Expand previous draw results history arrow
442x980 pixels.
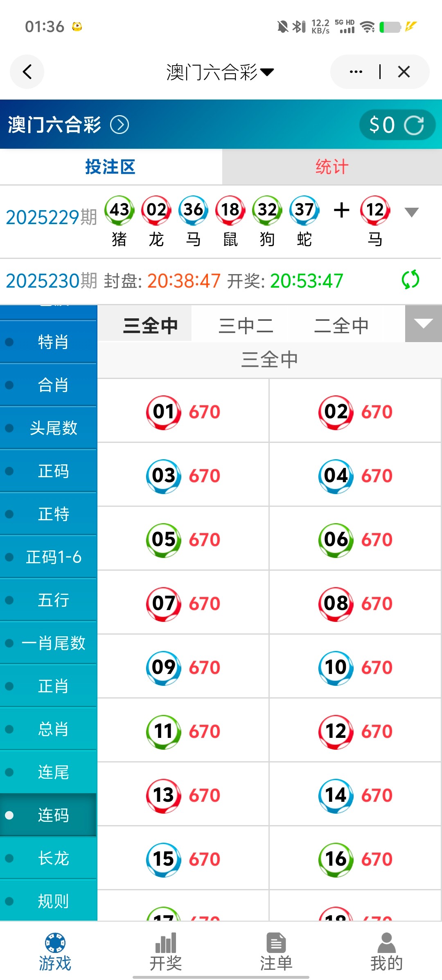[x=411, y=212]
